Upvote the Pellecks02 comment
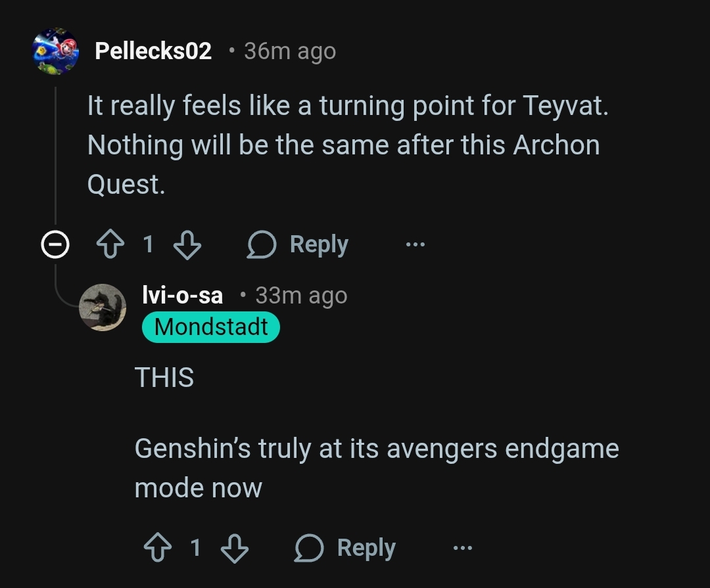The height and width of the screenshot is (588, 710). tap(110, 244)
